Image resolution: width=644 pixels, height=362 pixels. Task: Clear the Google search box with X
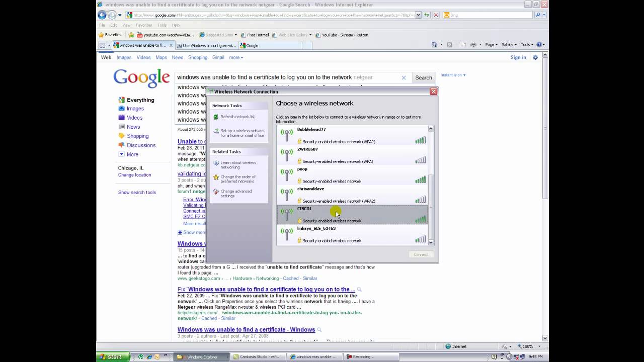click(404, 77)
